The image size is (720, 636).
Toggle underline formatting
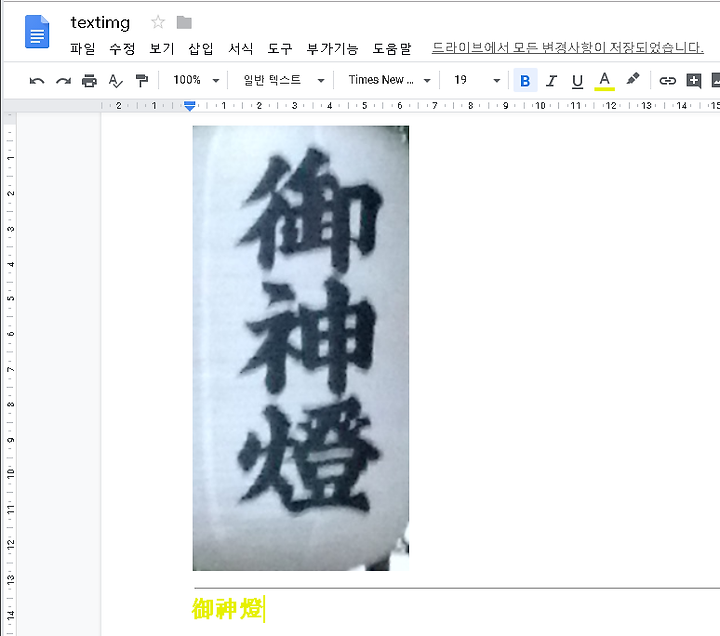[577, 81]
